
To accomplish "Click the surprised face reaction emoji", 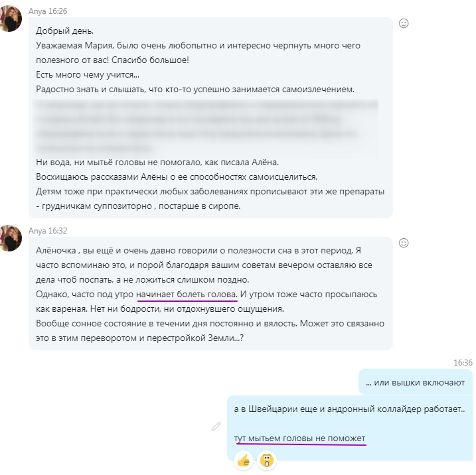I will [267, 460].
